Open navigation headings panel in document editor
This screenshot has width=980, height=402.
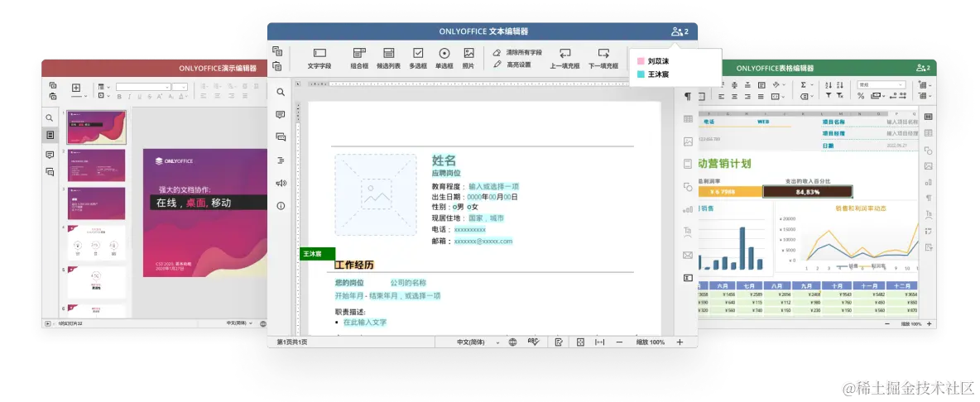coord(281,160)
